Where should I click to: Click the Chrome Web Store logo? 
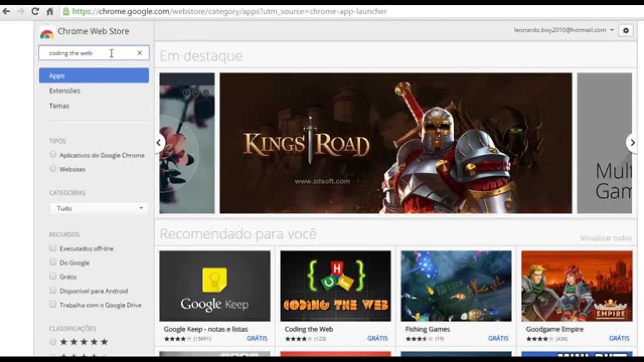47,32
